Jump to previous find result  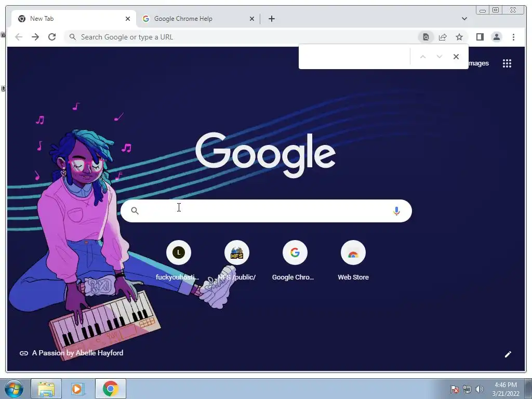pos(423,57)
